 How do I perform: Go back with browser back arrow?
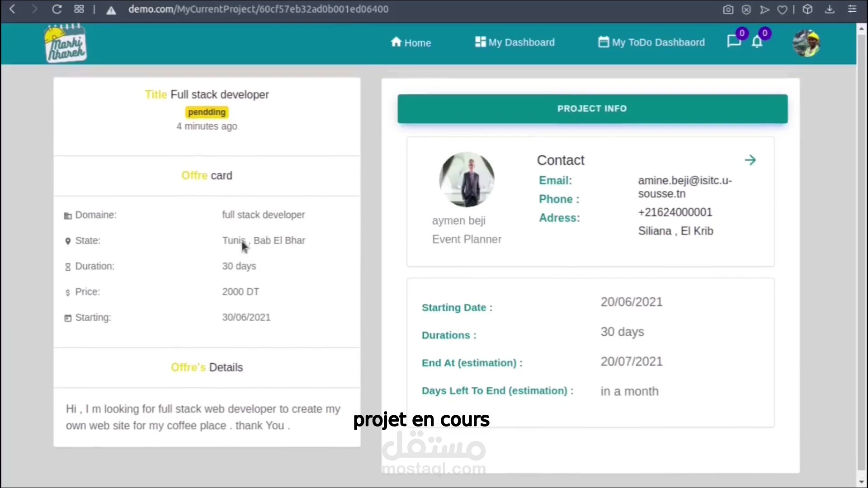tap(13, 9)
